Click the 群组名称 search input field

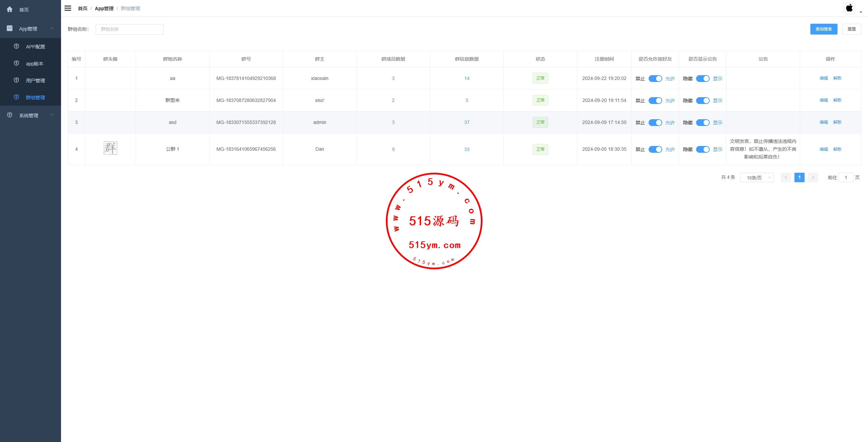click(x=129, y=29)
